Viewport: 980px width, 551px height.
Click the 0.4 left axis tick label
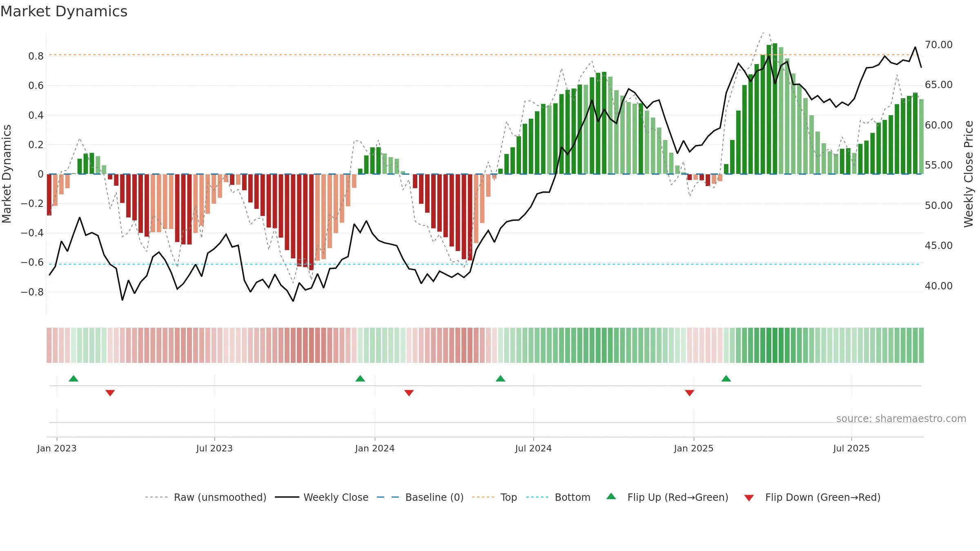pyautogui.click(x=36, y=115)
